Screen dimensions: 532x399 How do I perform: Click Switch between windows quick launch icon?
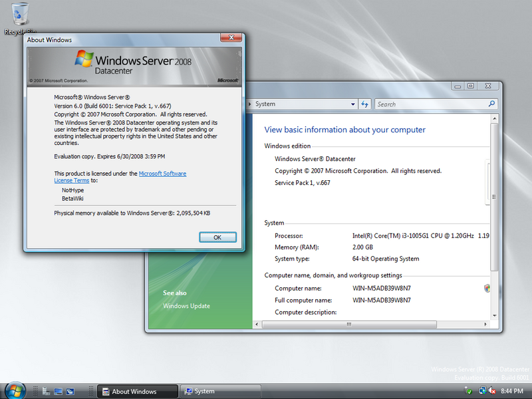click(70, 391)
